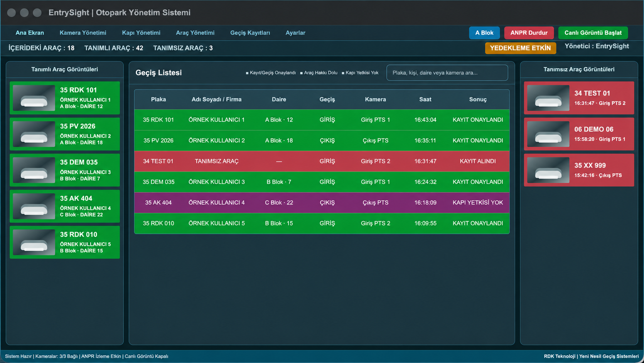Open unknown vehicle thumbnail 06 DEMO 06
This screenshot has height=363, width=644.
coord(548,134)
